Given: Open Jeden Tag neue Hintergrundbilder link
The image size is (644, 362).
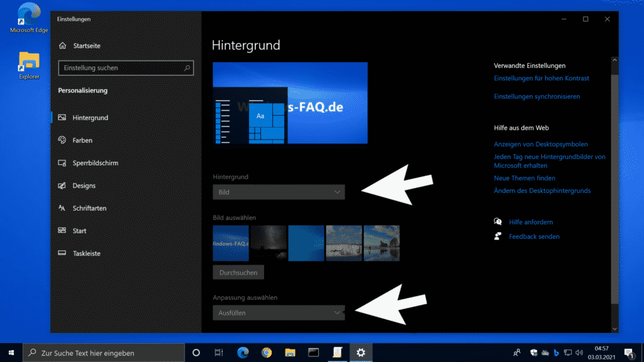Looking at the screenshot, I should click(x=550, y=161).
